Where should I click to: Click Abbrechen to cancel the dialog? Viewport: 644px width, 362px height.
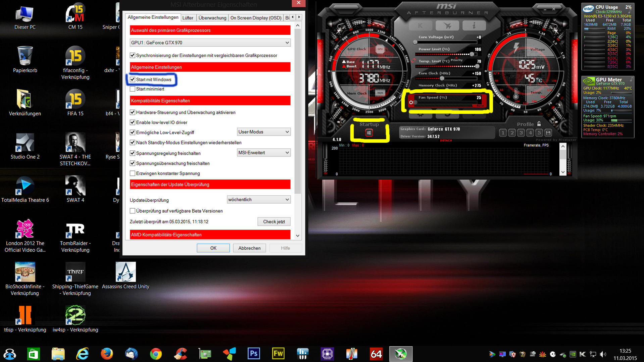click(x=249, y=248)
